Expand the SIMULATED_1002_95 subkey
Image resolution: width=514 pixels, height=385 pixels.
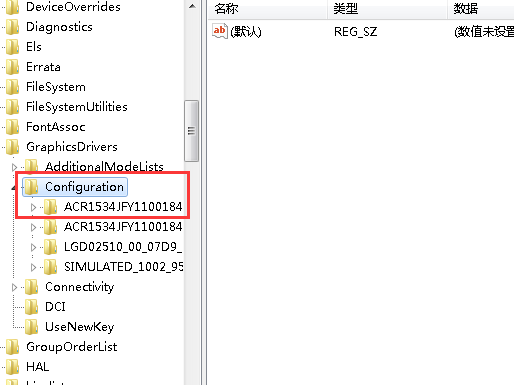tap(33, 267)
